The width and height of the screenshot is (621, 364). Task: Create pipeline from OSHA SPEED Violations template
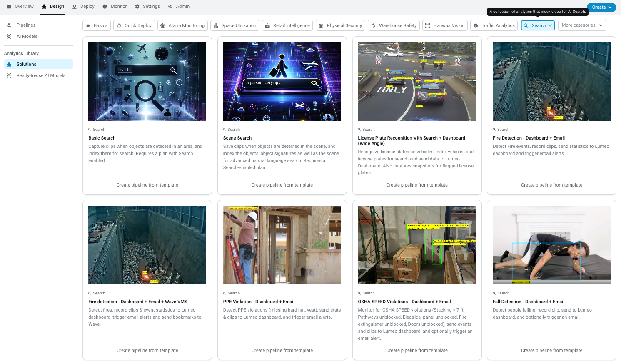tap(417, 351)
